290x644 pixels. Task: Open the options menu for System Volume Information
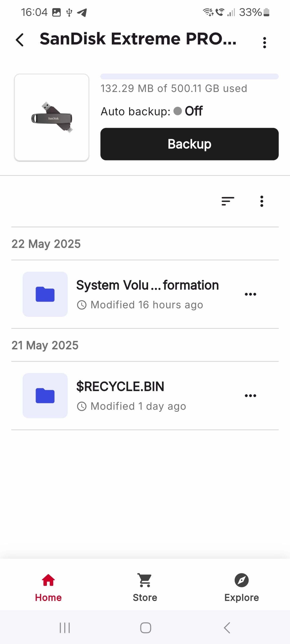250,294
